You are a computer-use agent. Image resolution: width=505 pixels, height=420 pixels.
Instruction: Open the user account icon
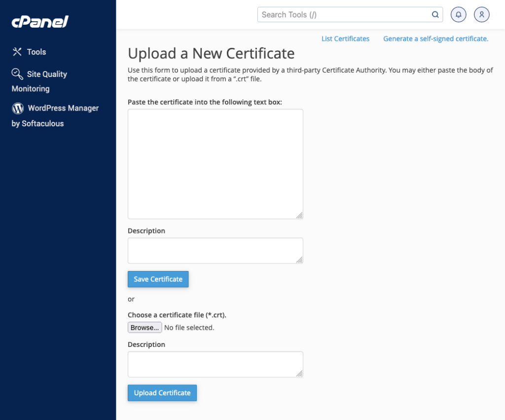482,15
